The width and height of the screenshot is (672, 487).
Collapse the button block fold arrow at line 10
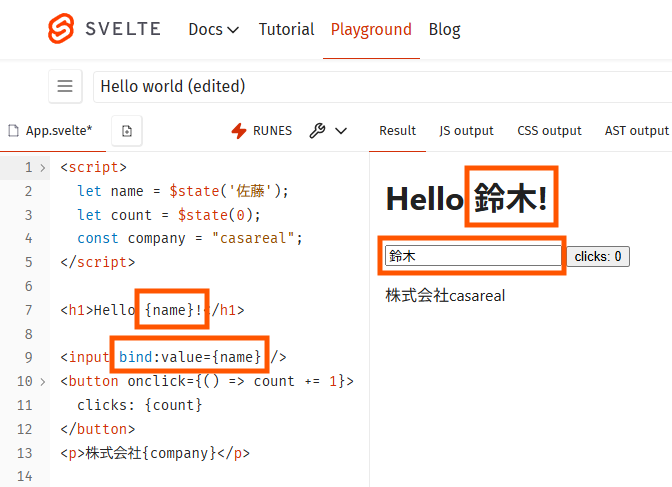click(42, 382)
